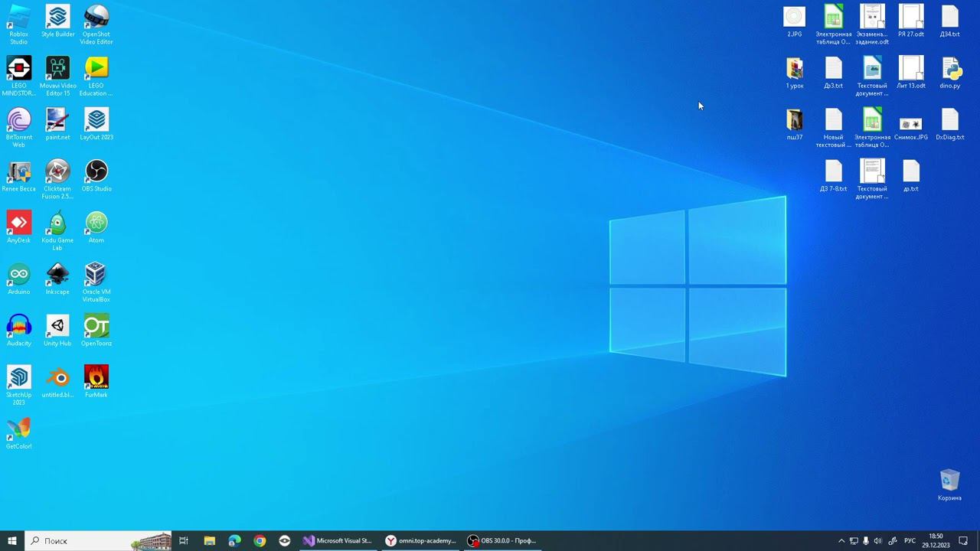Open the clock showing 18:50 29.12.2023
This screenshot has width=980, height=551.
tap(936, 540)
